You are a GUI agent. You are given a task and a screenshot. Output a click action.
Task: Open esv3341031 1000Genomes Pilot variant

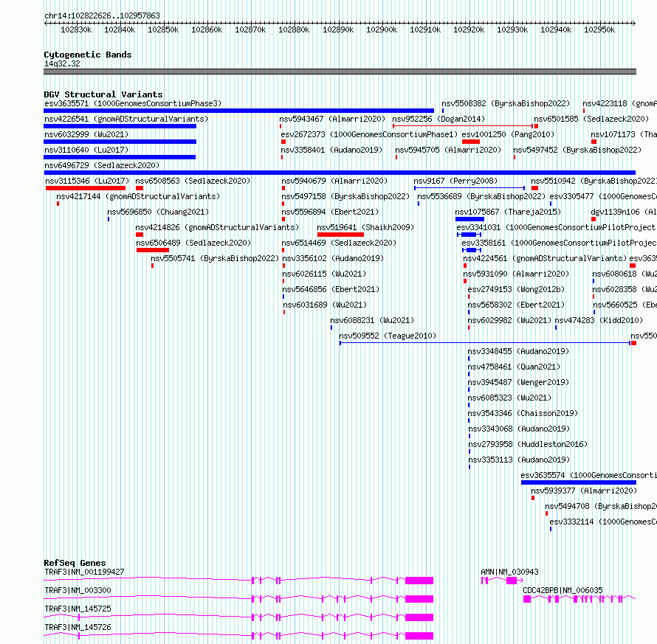[x=556, y=227]
